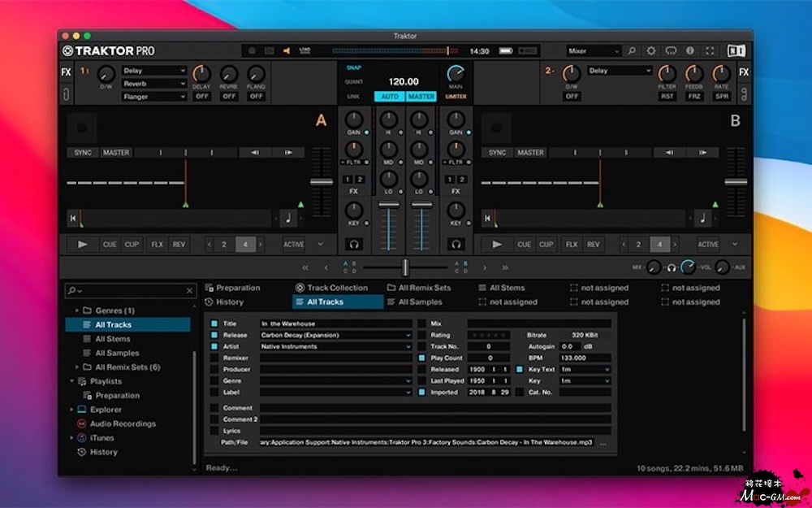Viewport: 812px width, 508px height.
Task: Toggle headphone cue on deck A channel
Action: click(353, 244)
